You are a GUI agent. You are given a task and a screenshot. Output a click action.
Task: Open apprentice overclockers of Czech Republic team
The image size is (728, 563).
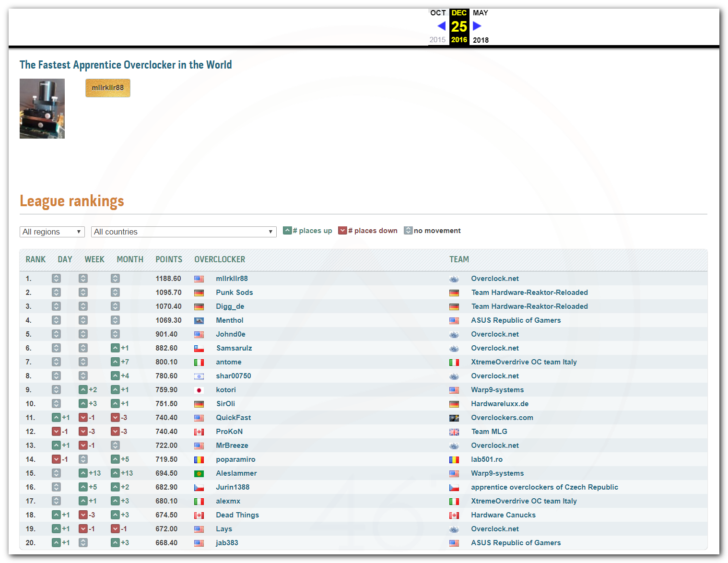pos(544,487)
